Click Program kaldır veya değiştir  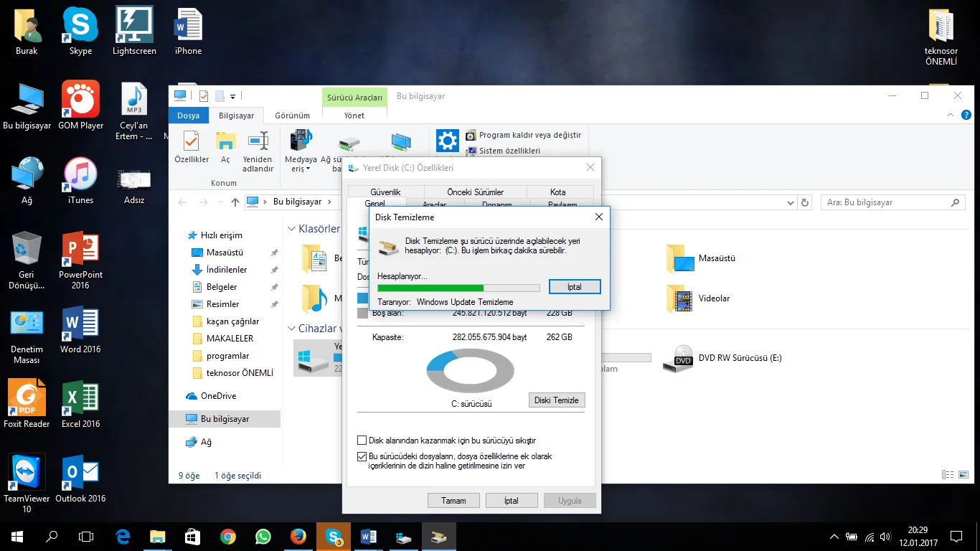(529, 135)
